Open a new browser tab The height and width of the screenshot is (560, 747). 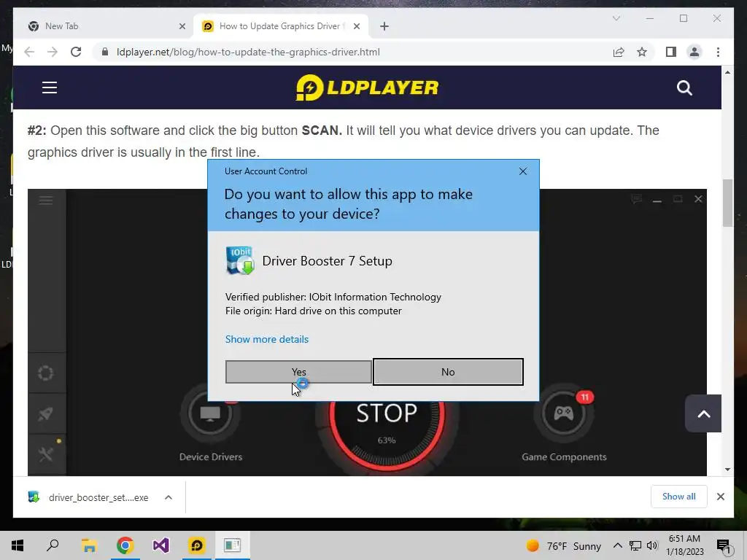coord(384,26)
